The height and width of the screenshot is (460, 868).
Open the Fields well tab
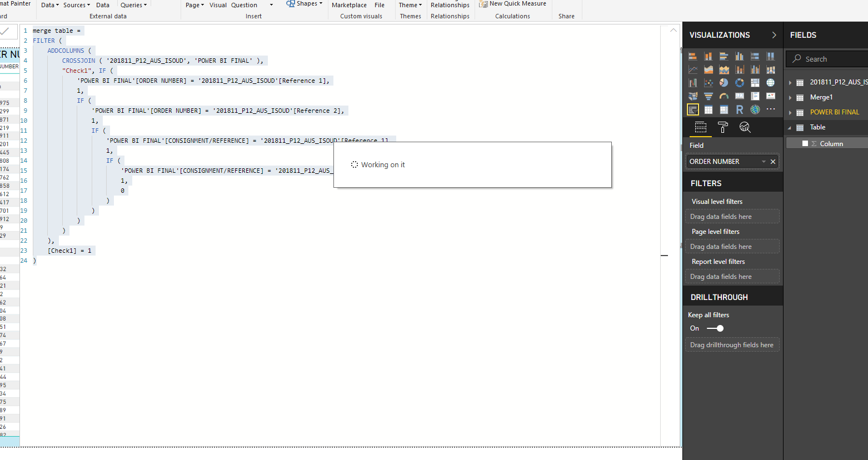701,128
